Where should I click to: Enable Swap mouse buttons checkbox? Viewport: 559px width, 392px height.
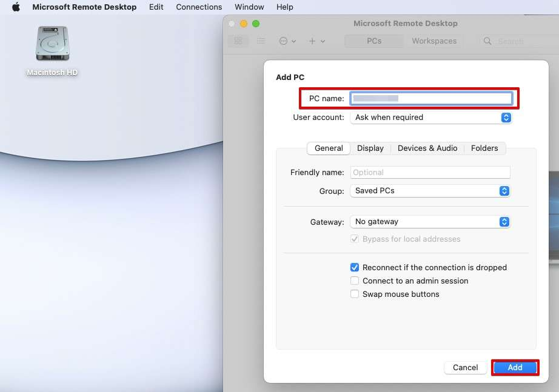355,294
